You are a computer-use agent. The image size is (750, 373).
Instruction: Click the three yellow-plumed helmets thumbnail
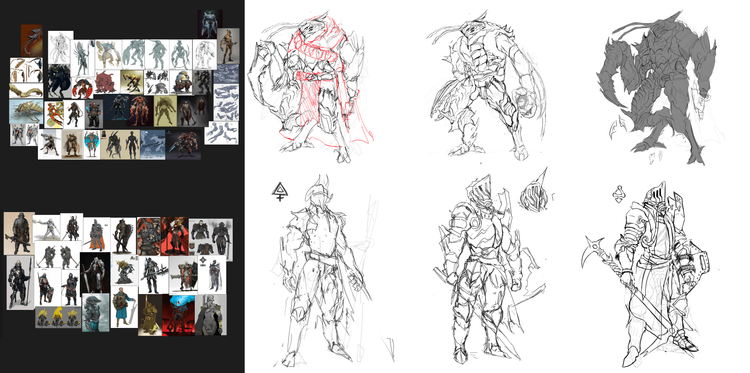(x=58, y=317)
